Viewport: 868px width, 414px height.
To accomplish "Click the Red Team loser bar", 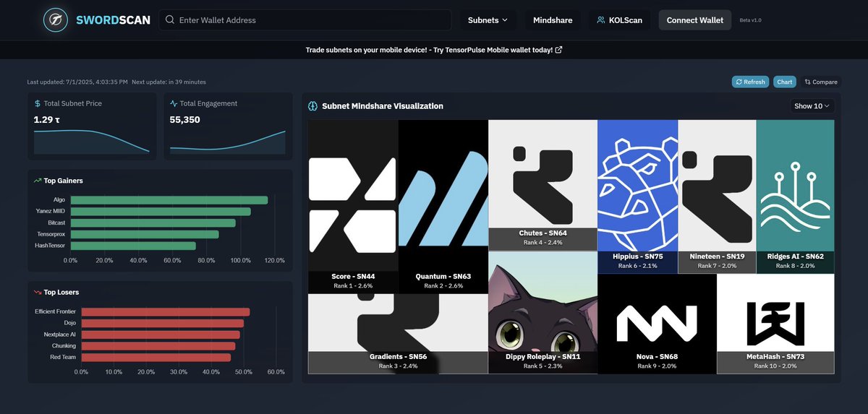I will tap(156, 357).
